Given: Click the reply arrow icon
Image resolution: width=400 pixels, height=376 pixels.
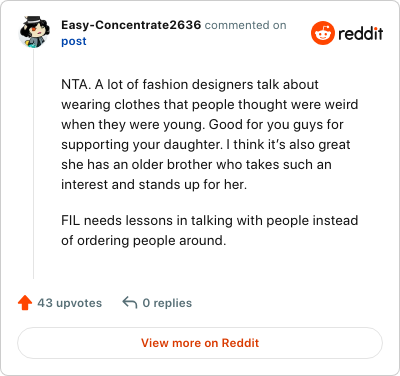Looking at the screenshot, I should pyautogui.click(x=130, y=303).
